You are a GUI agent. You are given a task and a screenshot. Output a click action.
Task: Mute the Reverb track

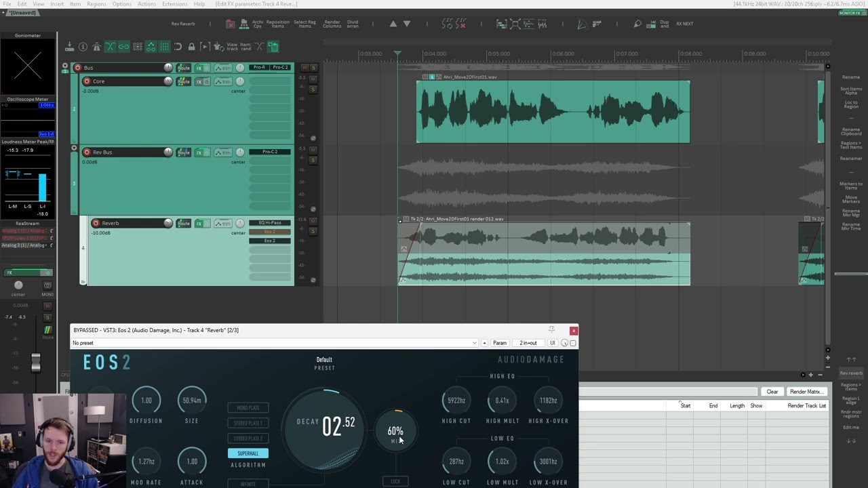coord(313,223)
